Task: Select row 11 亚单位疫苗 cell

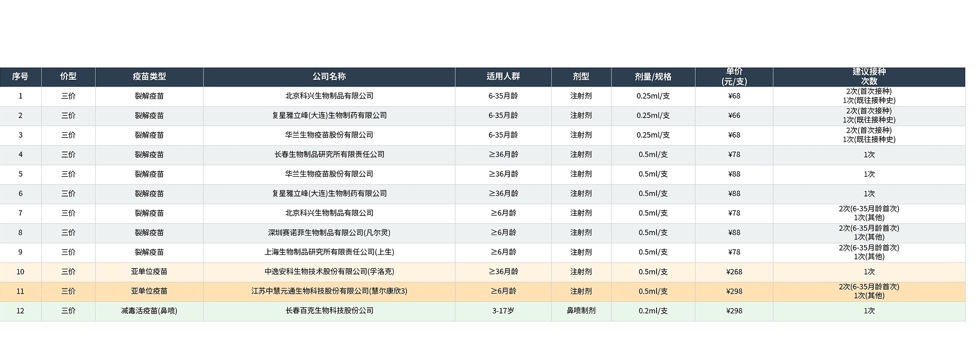Action: [x=149, y=291]
